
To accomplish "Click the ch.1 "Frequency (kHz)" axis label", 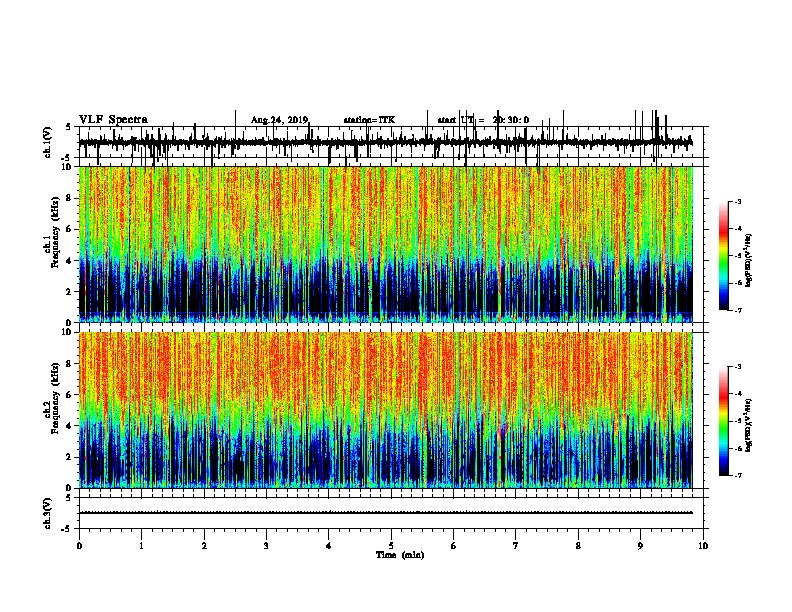I will (55, 232).
